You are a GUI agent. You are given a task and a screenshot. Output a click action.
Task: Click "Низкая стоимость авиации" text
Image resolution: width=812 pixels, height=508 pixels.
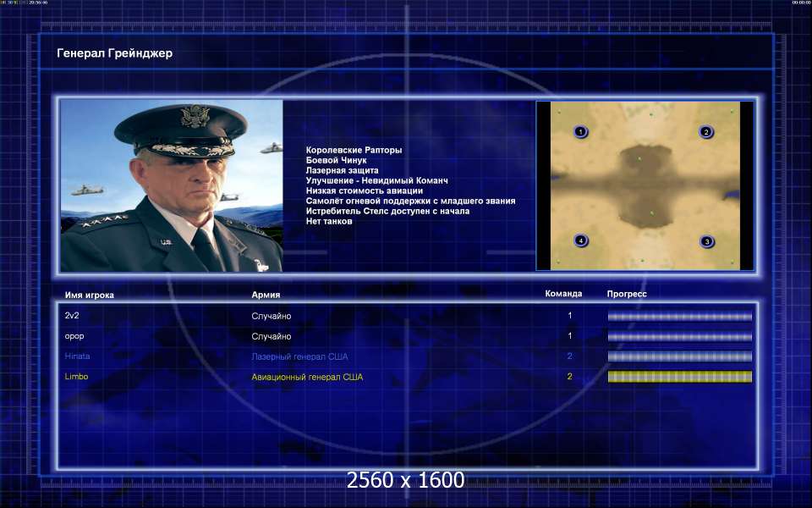tap(364, 190)
